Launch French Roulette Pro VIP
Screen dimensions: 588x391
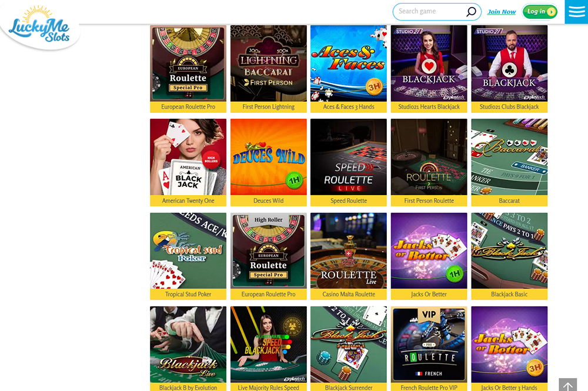click(x=429, y=344)
